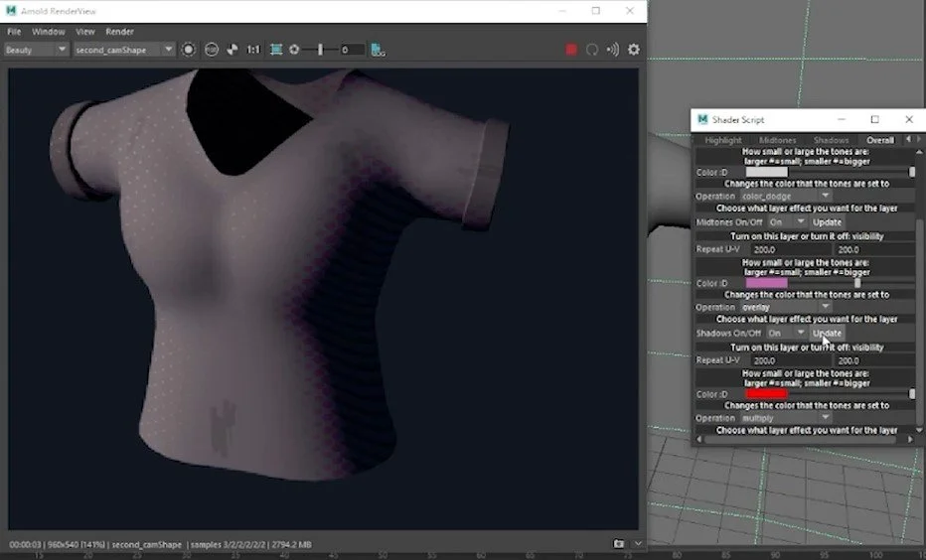Open the Window menu in Arnold RenderView

pos(48,31)
